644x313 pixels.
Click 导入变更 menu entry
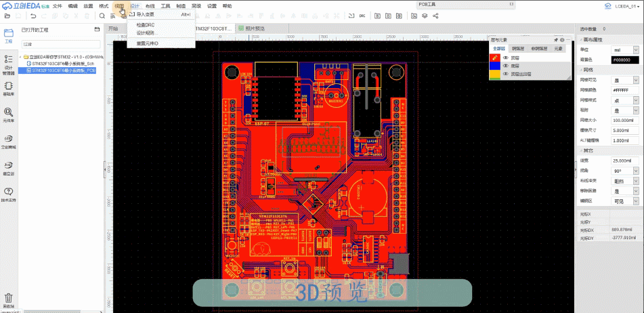click(146, 14)
